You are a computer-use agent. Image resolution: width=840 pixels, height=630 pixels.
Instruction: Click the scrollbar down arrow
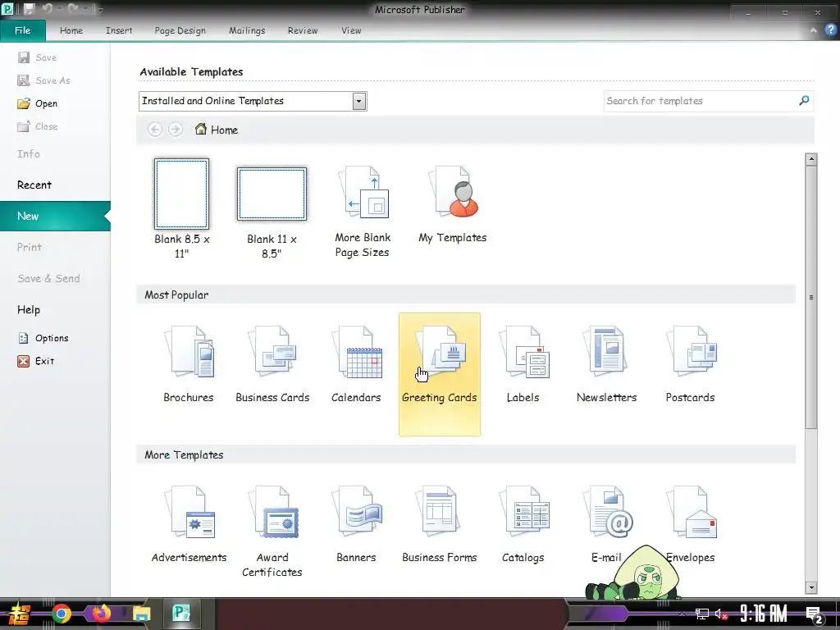click(811, 587)
